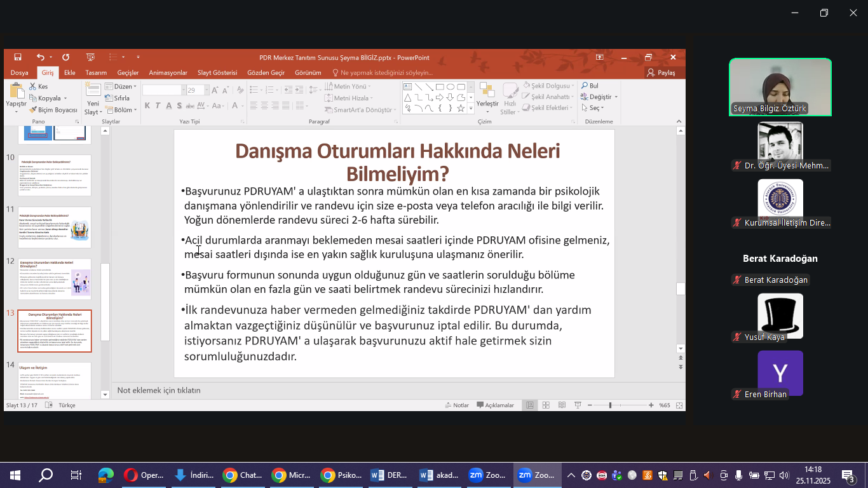Toggle the Notlar notes pane
Viewport: 868px width, 488px height.
[x=456, y=405]
